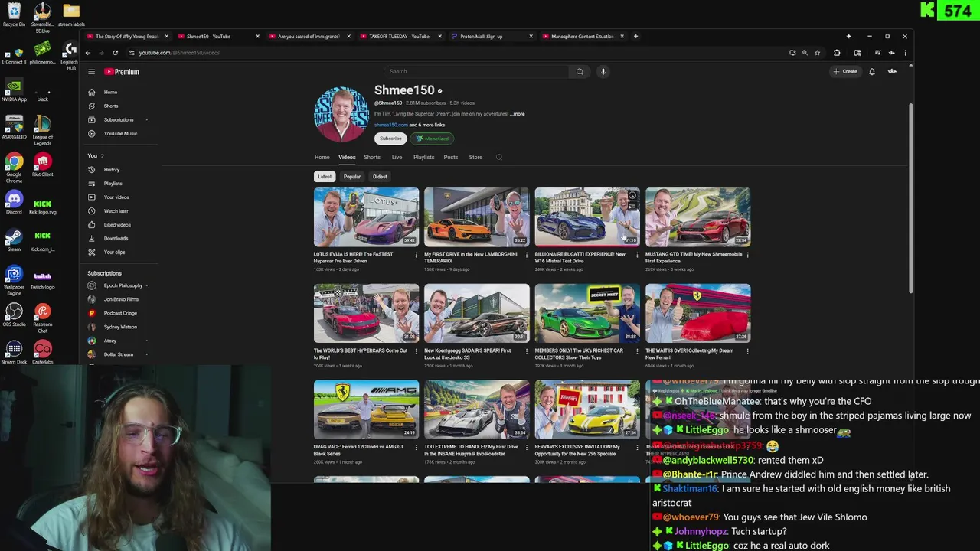Open options menu for Bugatti Experience video
Viewport: 980px width, 551px height.
[637, 255]
